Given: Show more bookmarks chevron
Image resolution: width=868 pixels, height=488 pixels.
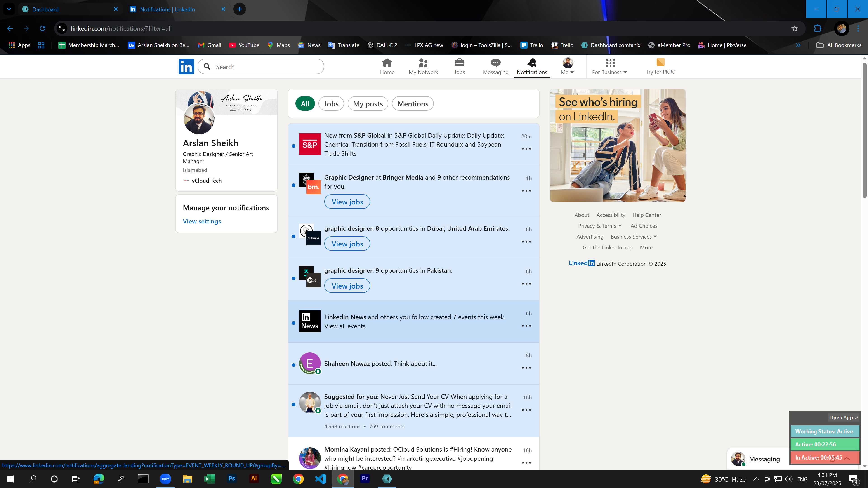Looking at the screenshot, I should pyautogui.click(x=798, y=45).
